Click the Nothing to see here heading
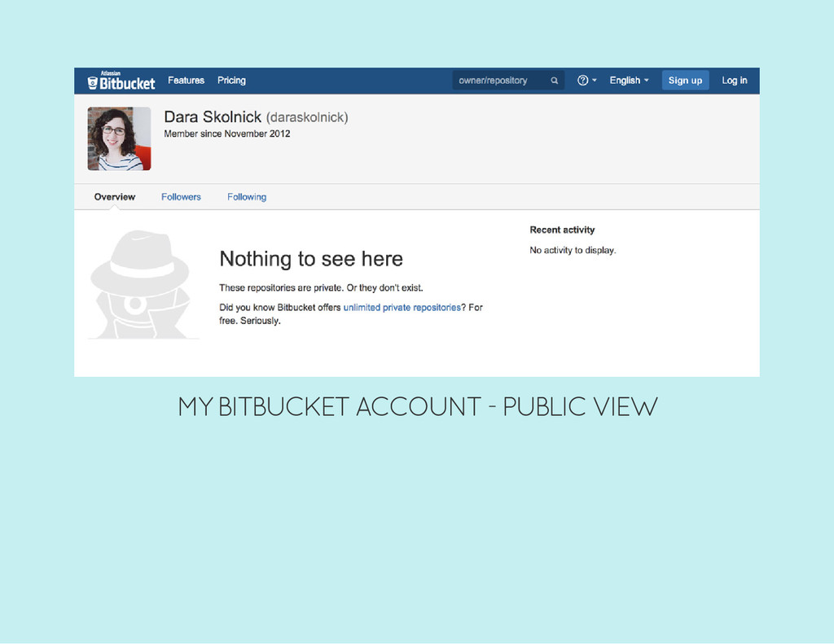This screenshot has width=834, height=644. tap(311, 259)
